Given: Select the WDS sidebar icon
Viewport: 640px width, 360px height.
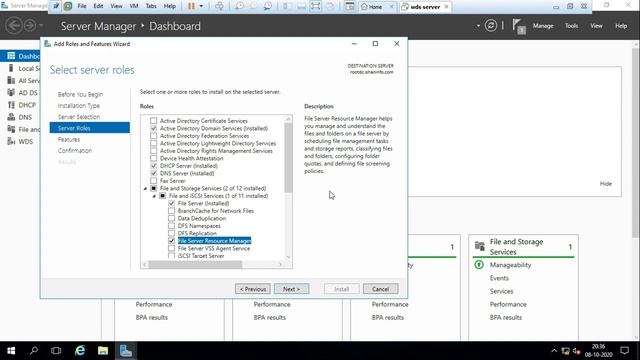Looking at the screenshot, I should (x=11, y=142).
